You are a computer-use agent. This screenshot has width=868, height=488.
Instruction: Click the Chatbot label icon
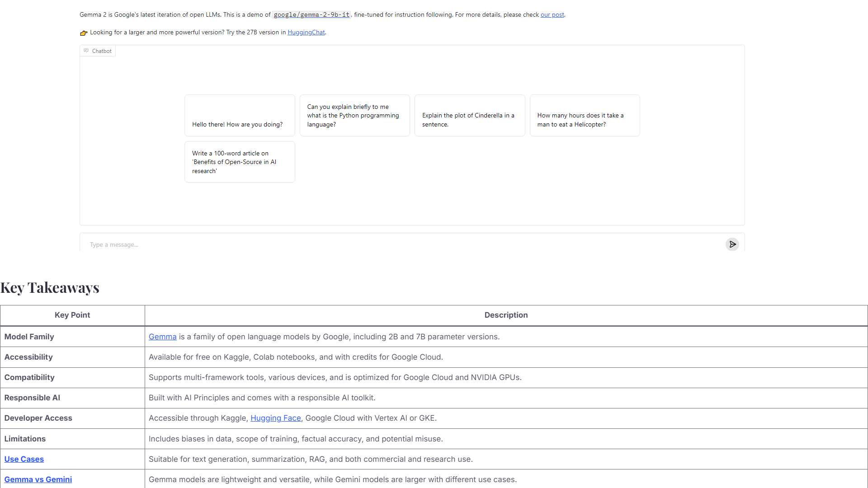[x=86, y=51]
